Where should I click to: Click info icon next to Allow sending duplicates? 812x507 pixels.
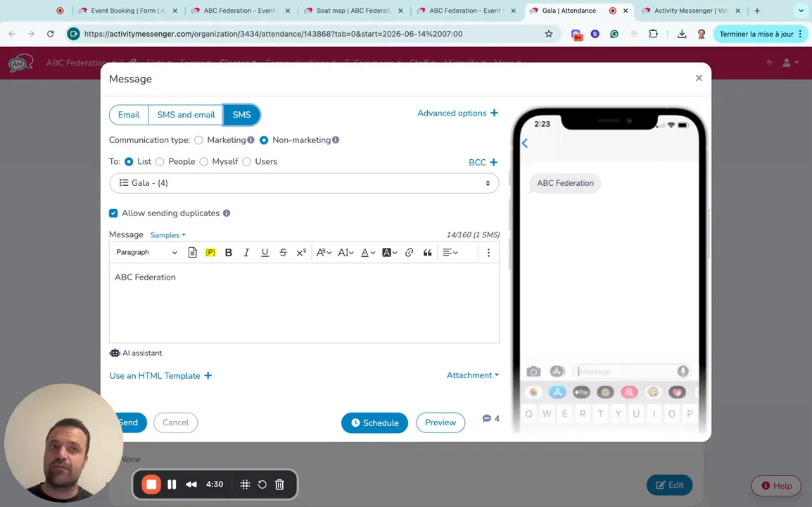click(x=227, y=213)
